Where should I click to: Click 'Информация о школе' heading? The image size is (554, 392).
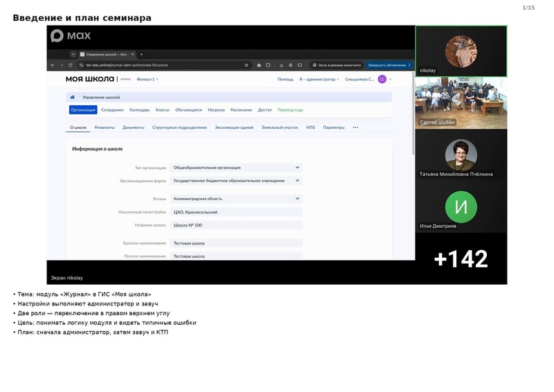point(98,149)
